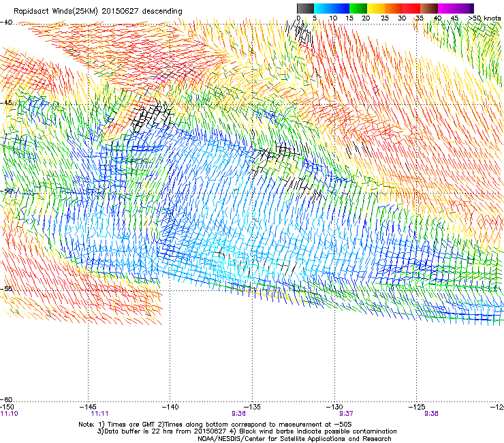Viewport: 504px width, 443px height.
Task: Click the cyan-blue 5–15 knots color segment
Action: tap(332, 8)
